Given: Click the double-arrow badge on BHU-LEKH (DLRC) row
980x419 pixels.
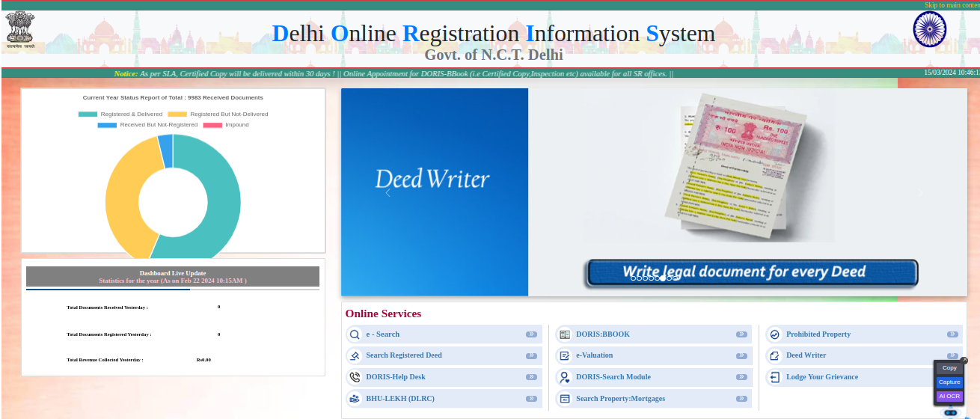Looking at the screenshot, I should (532, 399).
